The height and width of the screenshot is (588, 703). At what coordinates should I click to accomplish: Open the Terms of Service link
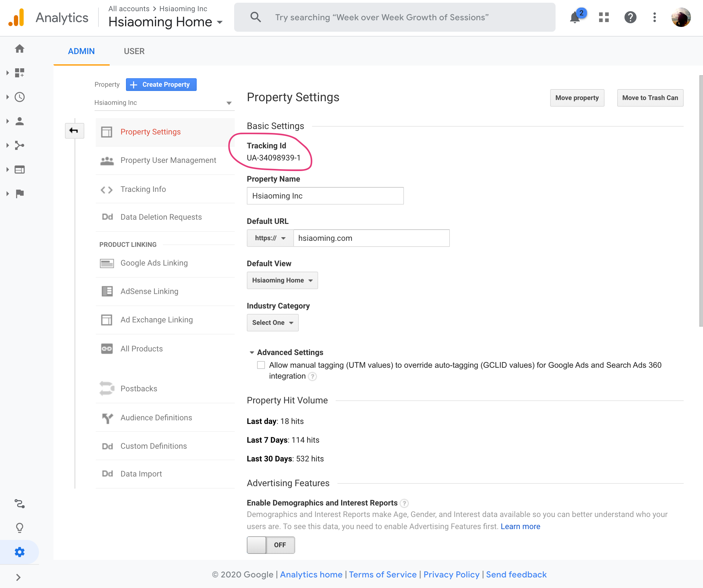pyautogui.click(x=383, y=575)
